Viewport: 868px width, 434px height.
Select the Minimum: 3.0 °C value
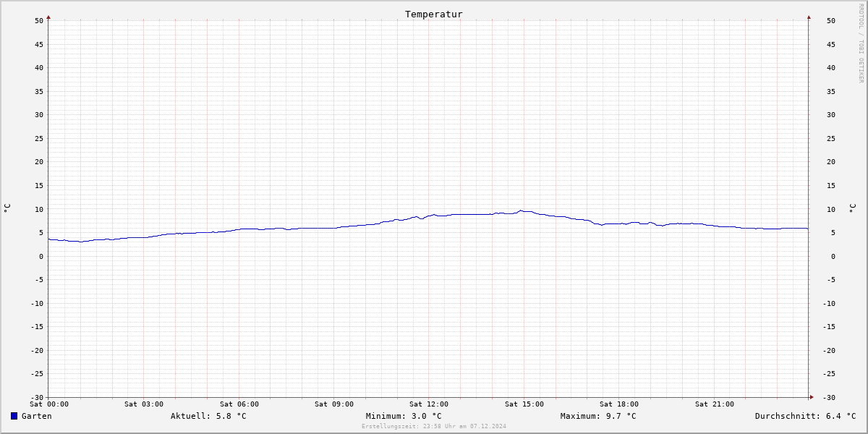(x=404, y=416)
